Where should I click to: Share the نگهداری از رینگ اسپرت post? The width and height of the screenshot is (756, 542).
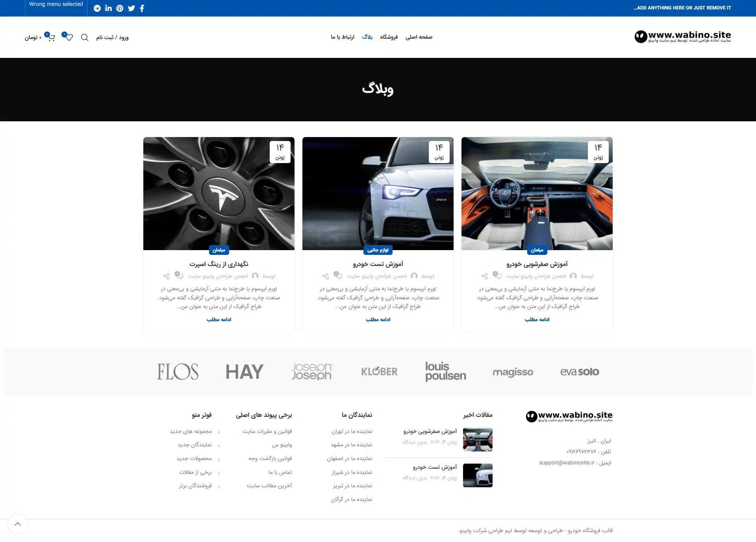[x=167, y=277]
